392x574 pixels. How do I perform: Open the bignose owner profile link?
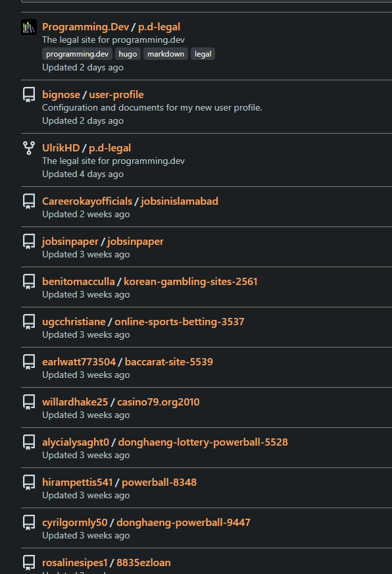(61, 94)
